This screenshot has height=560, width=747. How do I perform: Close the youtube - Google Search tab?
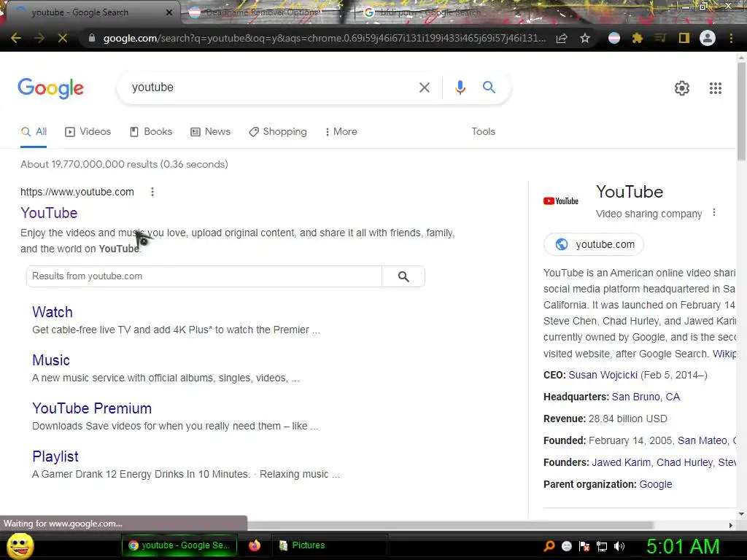[x=169, y=12]
